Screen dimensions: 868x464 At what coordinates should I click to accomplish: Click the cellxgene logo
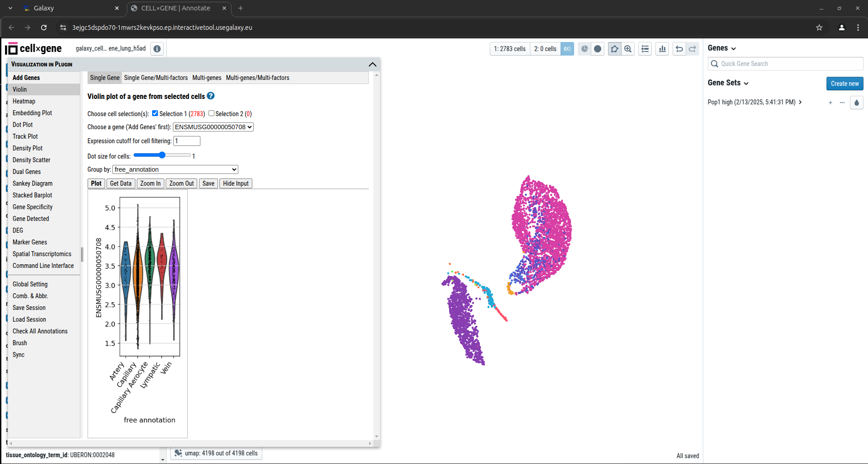click(33, 48)
